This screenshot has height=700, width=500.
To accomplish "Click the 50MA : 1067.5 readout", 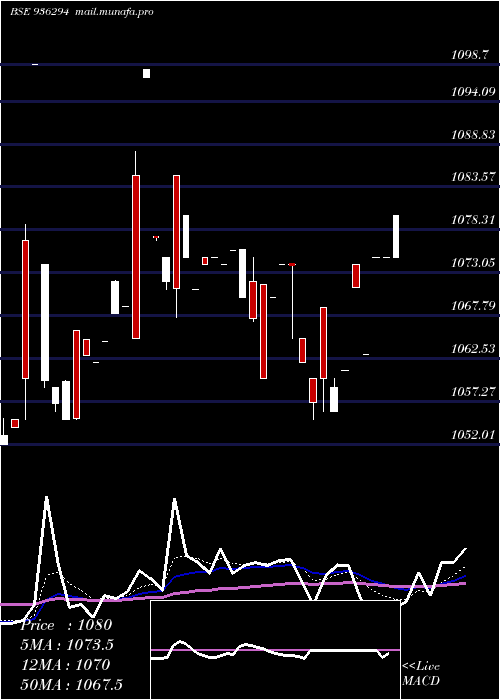I will click(x=71, y=685).
